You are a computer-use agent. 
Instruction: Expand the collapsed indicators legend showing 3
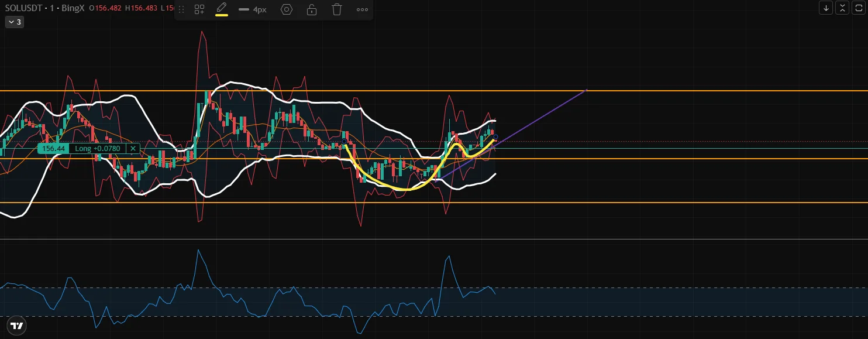[x=14, y=22]
